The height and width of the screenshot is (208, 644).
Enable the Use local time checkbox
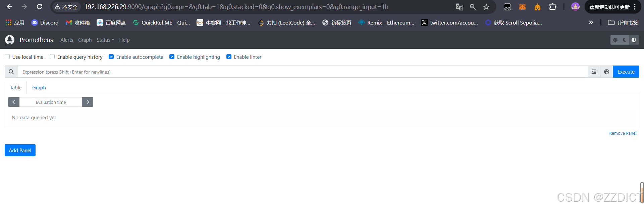pyautogui.click(x=7, y=57)
